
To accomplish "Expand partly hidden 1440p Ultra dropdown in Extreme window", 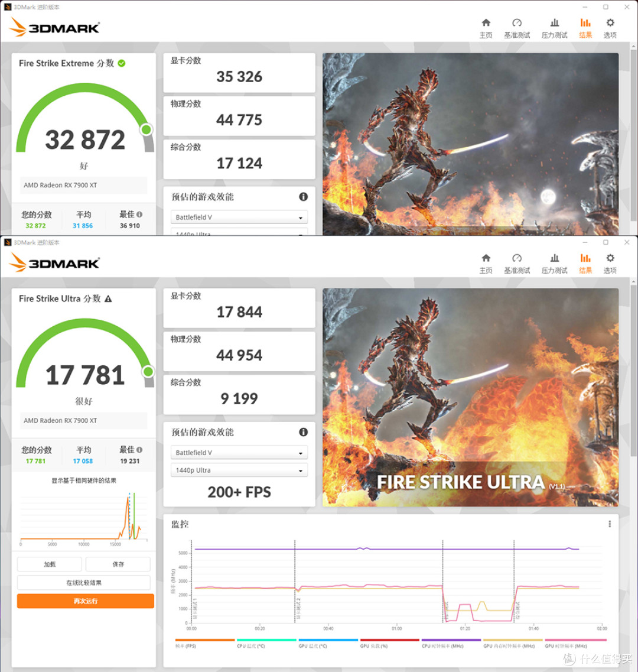I will click(239, 232).
